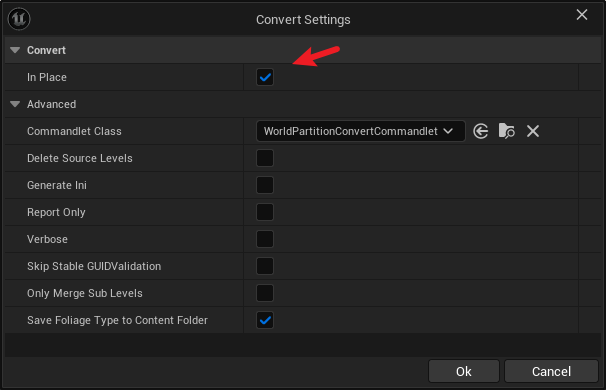Uncheck the In Place checkbox
606x390 pixels.
(265, 77)
